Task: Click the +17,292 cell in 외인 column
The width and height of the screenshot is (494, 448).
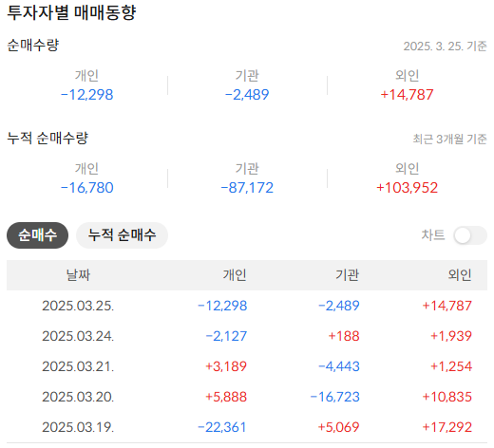Action: (x=447, y=427)
